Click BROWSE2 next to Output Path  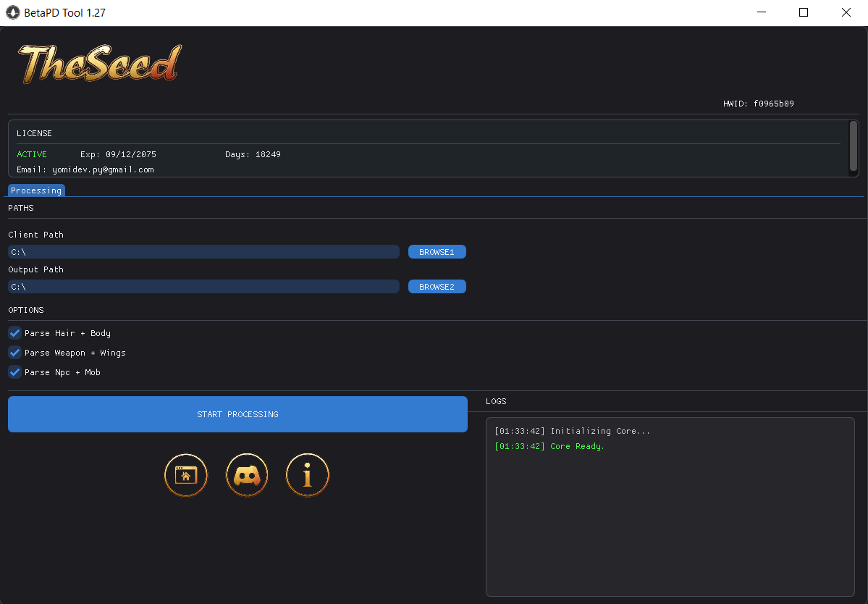437,286
